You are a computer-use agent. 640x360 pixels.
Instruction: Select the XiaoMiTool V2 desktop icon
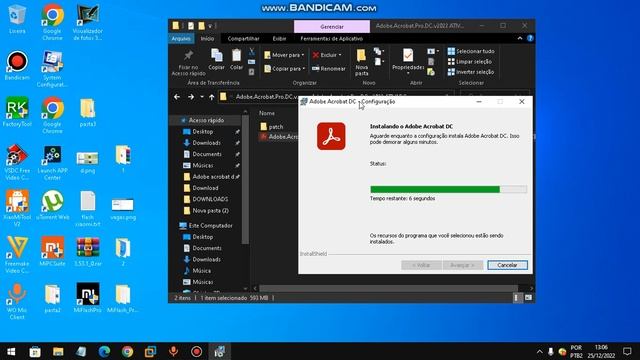click(x=17, y=208)
